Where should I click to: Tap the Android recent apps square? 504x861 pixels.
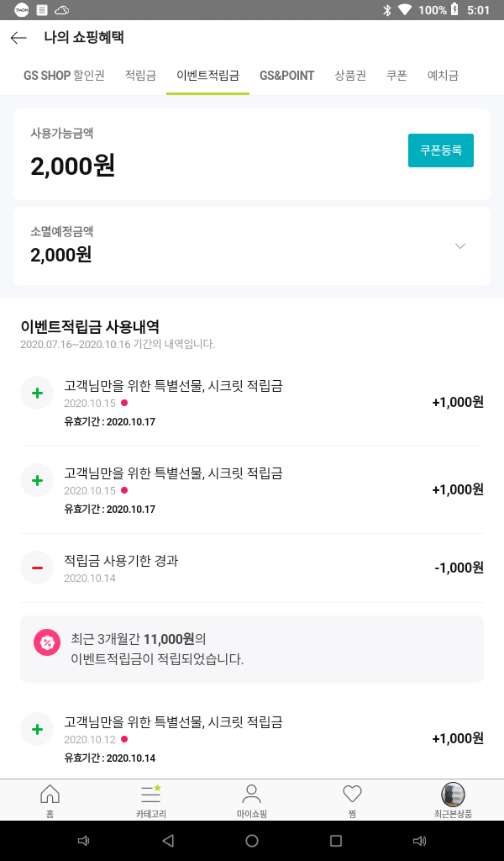[336, 841]
